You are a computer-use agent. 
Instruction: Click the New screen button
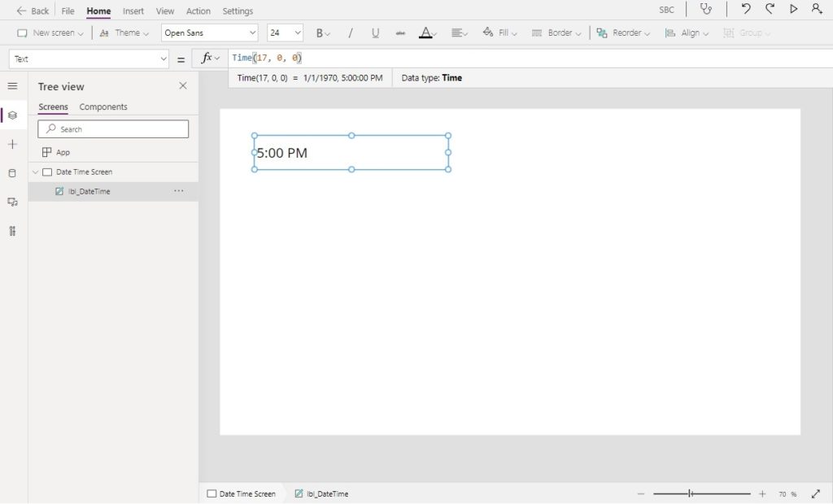[50, 33]
